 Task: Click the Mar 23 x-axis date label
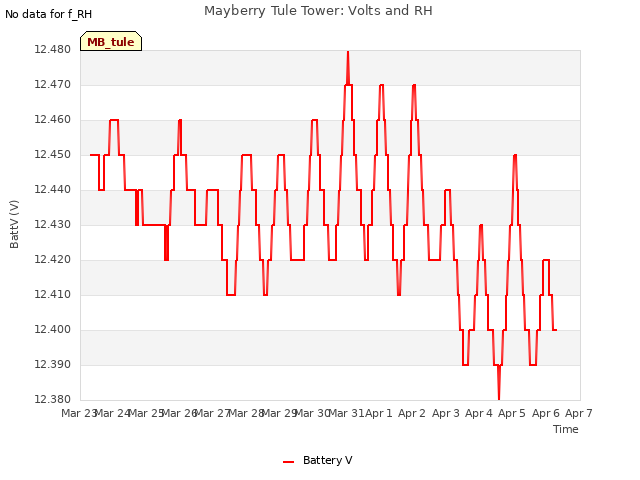coord(78,413)
